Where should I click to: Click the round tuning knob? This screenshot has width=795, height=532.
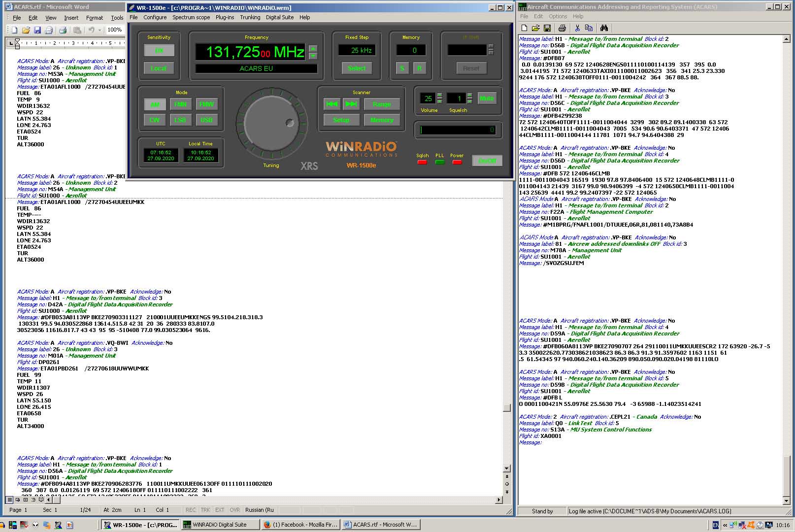[271, 123]
